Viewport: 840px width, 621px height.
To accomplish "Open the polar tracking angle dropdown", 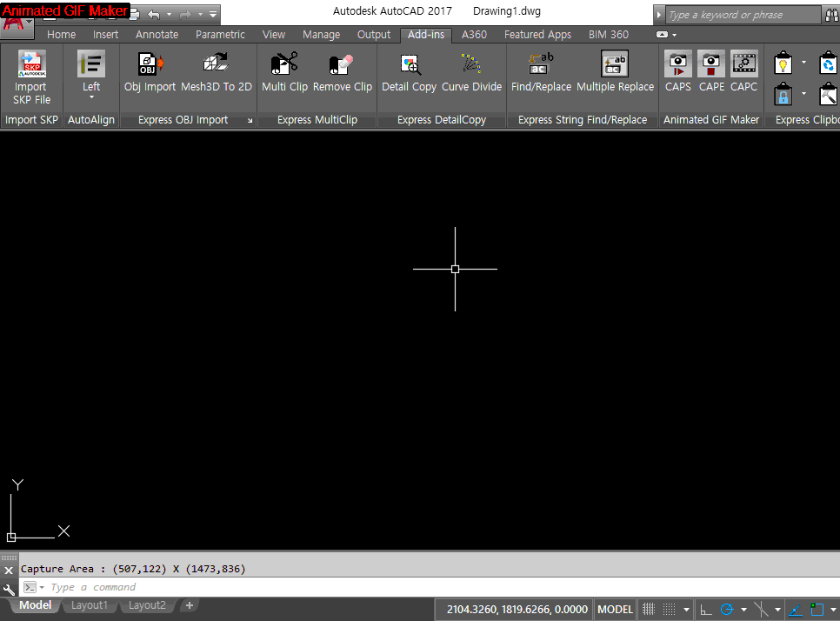I will [743, 610].
